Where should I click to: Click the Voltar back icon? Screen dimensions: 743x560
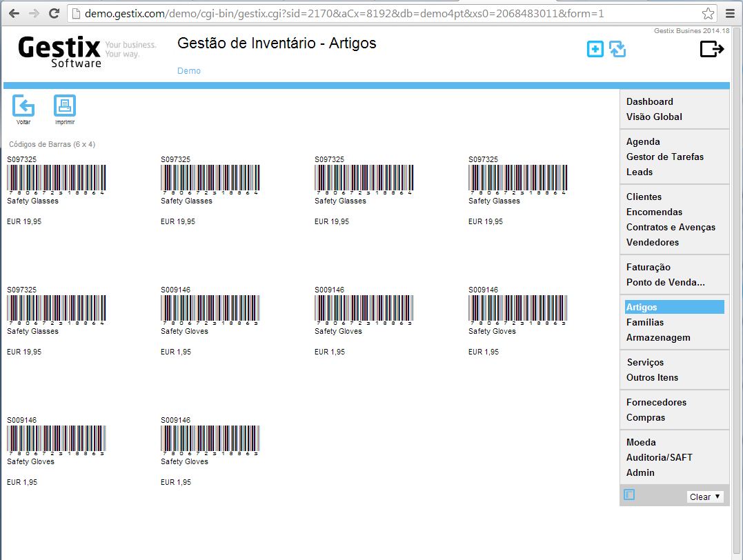(23, 106)
